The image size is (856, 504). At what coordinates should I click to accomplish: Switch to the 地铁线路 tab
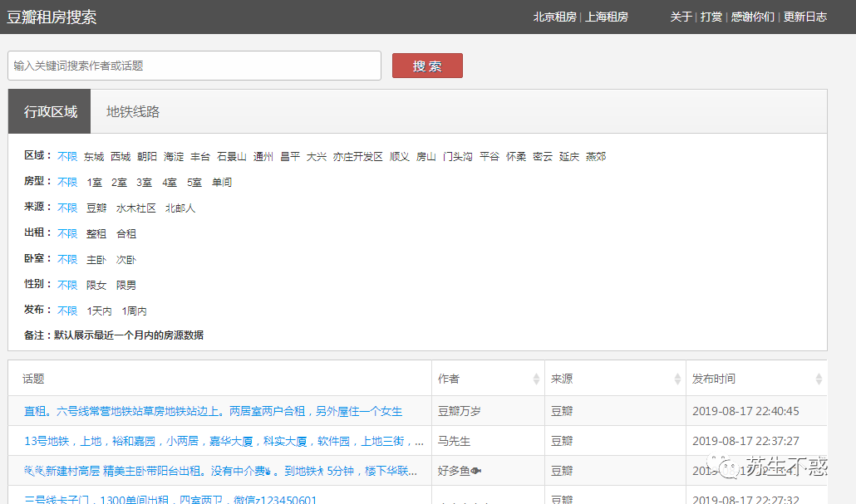point(133,112)
